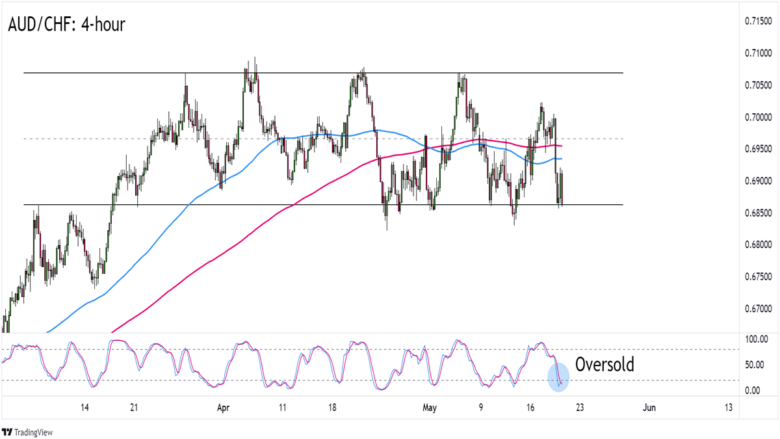The width and height of the screenshot is (780, 439).
Task: Click the latest candlestick at support
Action: [x=562, y=188]
